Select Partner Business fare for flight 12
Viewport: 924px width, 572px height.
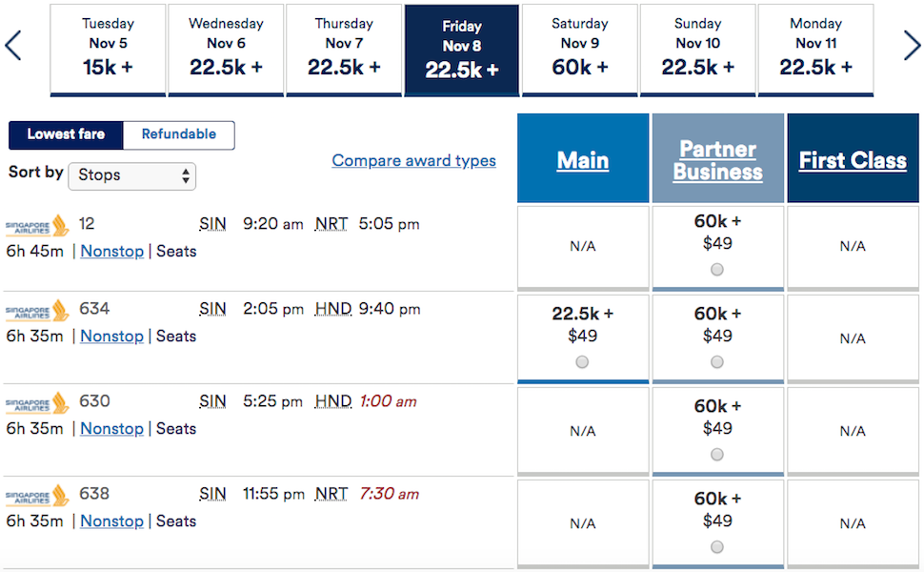point(717,270)
